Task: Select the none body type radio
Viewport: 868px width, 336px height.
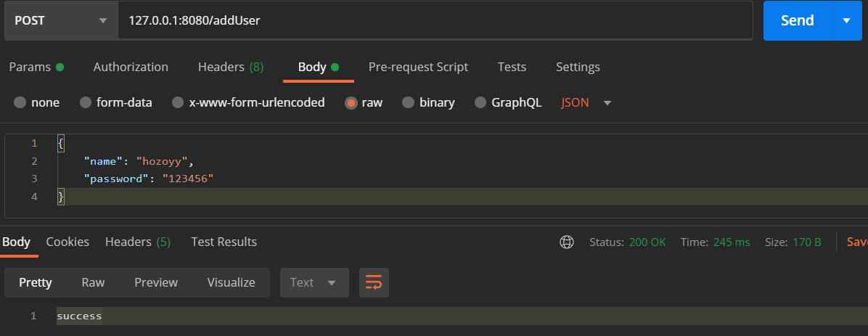Action: click(20, 103)
